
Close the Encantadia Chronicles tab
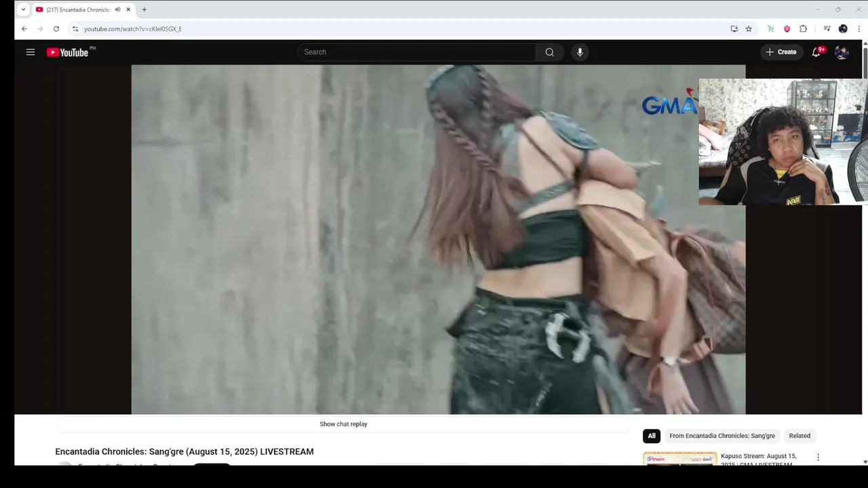(x=128, y=9)
